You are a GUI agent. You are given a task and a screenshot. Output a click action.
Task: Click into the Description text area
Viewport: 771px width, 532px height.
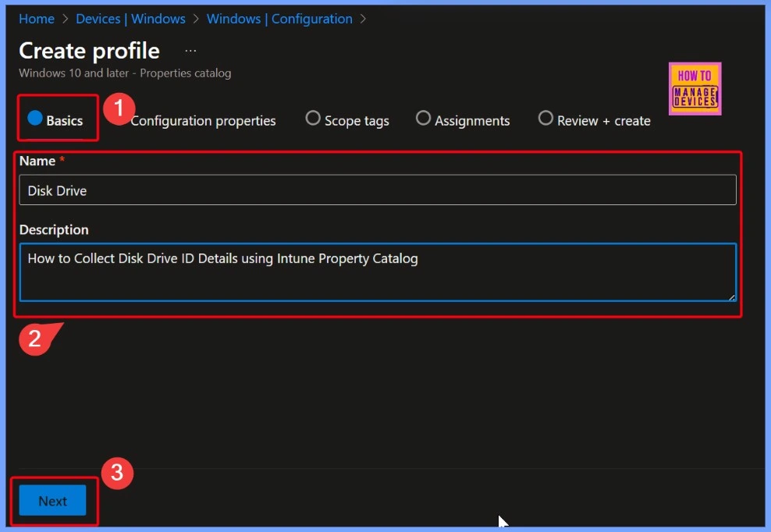378,272
